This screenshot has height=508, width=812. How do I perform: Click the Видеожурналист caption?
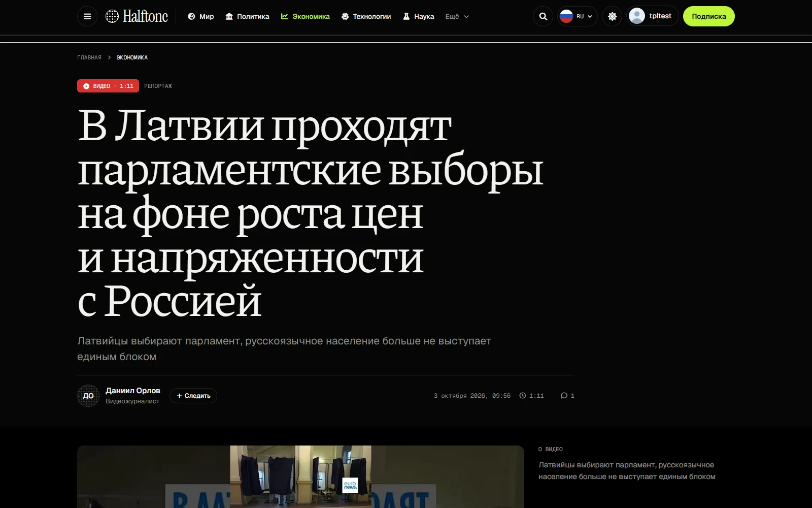coord(132,401)
